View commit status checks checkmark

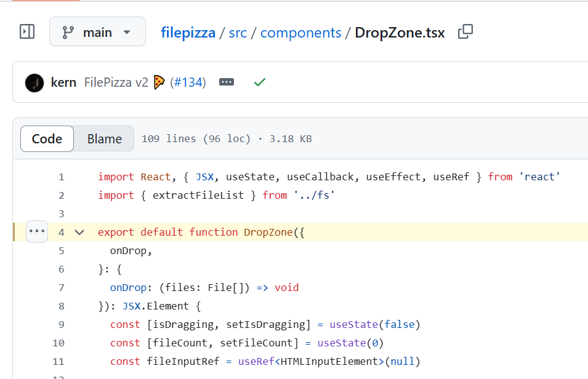point(259,81)
